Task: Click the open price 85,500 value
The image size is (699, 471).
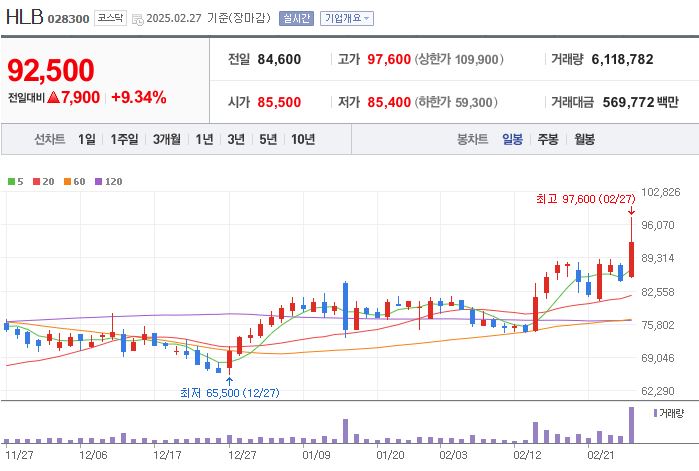Action: coord(279,102)
